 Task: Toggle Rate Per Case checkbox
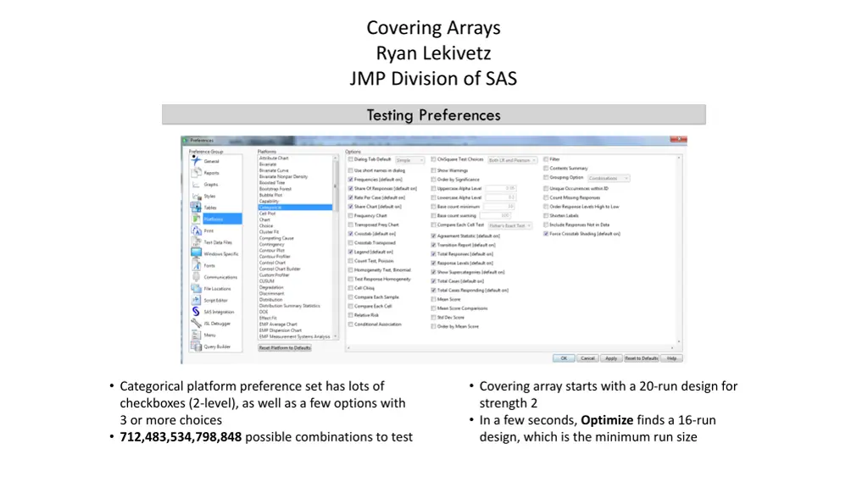pyautogui.click(x=350, y=197)
